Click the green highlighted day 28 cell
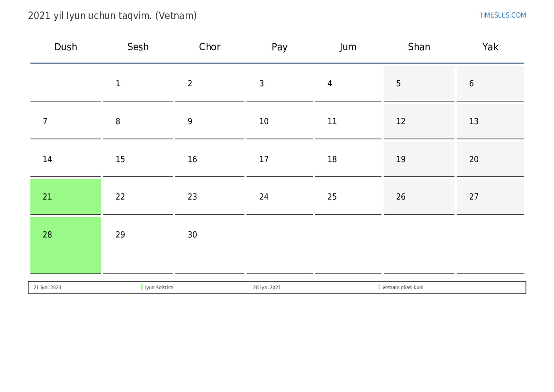554x392 pixels. [66, 246]
